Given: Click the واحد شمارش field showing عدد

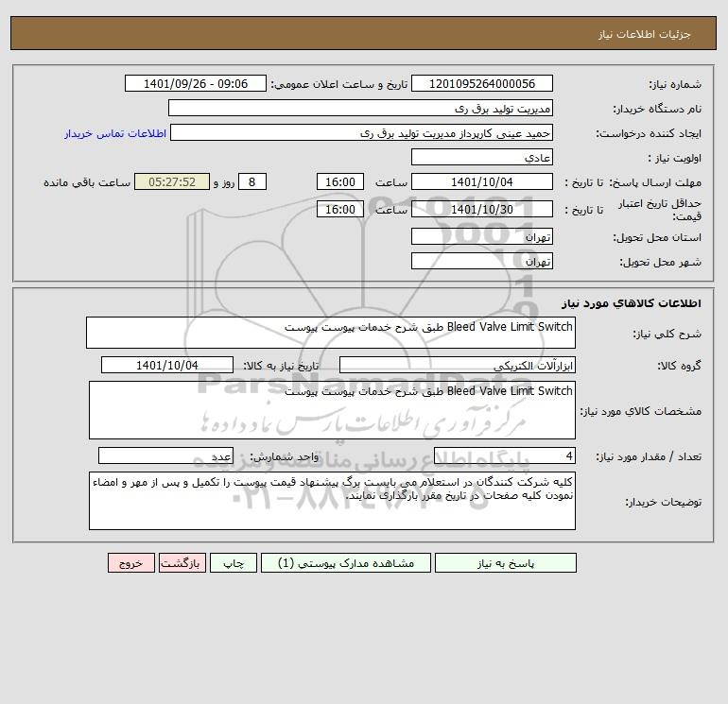Looking at the screenshot, I should (165, 455).
